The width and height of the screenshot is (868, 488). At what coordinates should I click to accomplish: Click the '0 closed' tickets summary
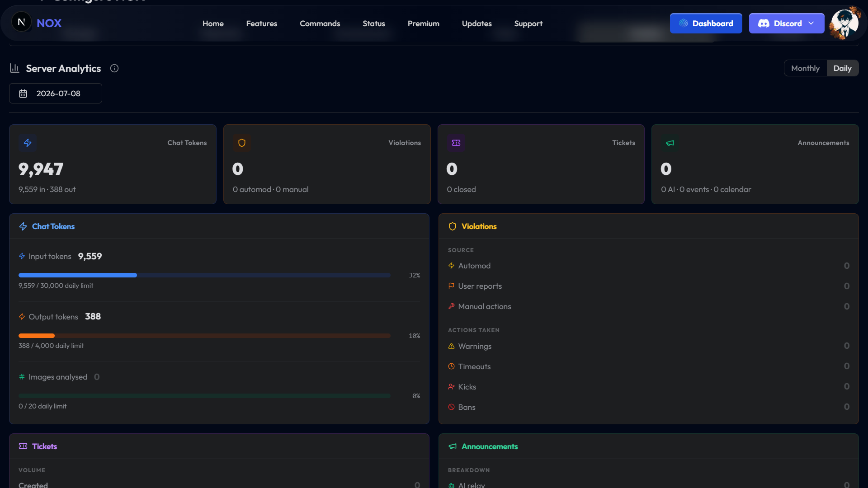tap(461, 189)
